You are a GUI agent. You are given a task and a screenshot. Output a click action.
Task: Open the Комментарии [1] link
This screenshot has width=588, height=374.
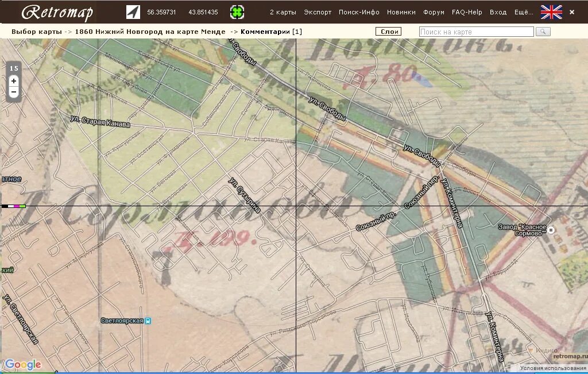(271, 32)
